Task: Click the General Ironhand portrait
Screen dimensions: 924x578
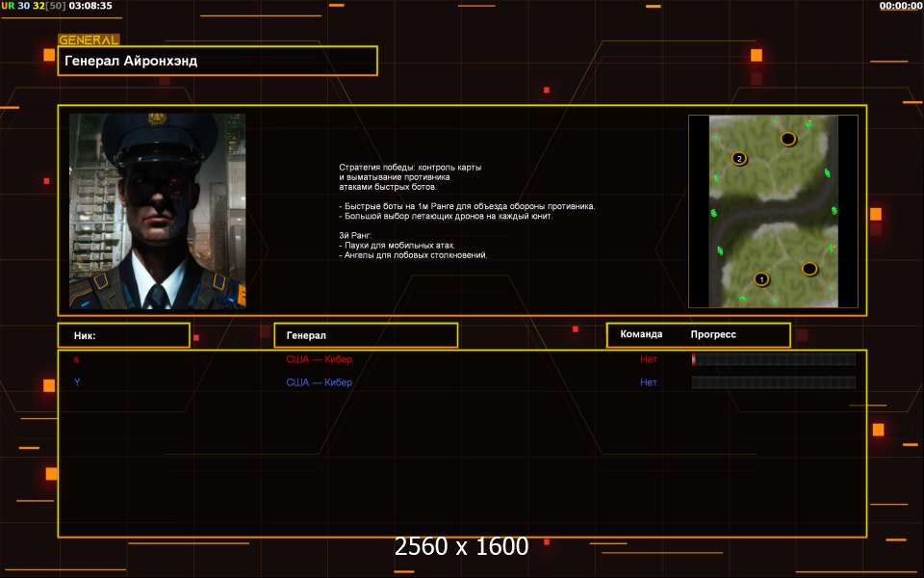Action: (157, 211)
